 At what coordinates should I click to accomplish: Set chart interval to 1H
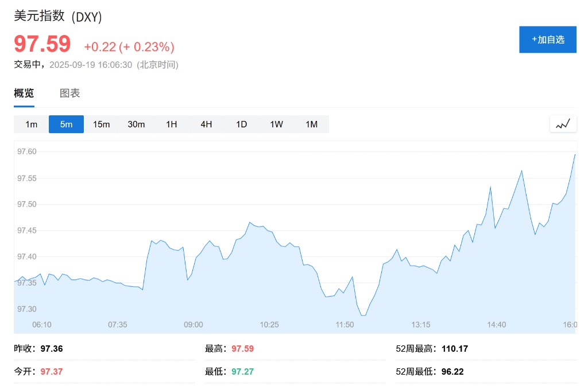pos(171,125)
